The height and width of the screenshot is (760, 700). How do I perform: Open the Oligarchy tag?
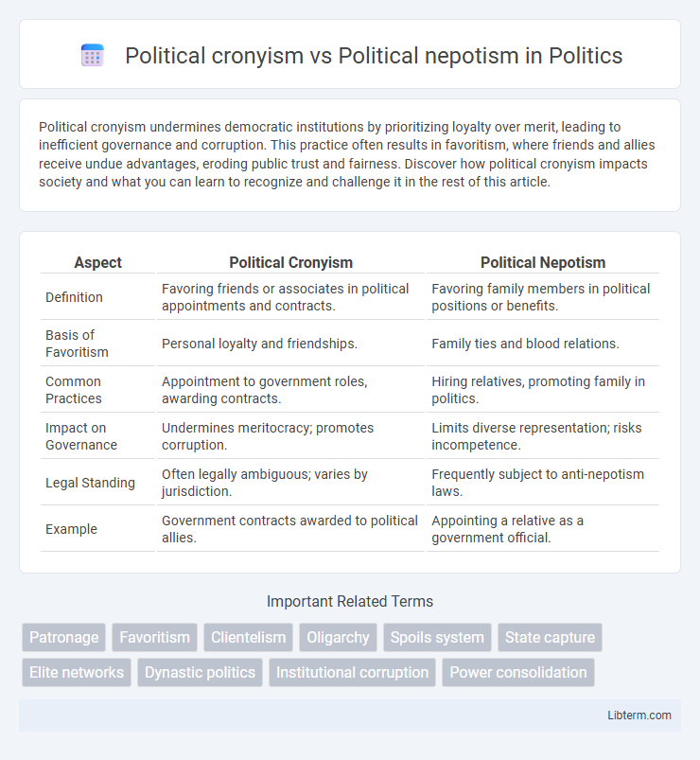[x=338, y=637]
